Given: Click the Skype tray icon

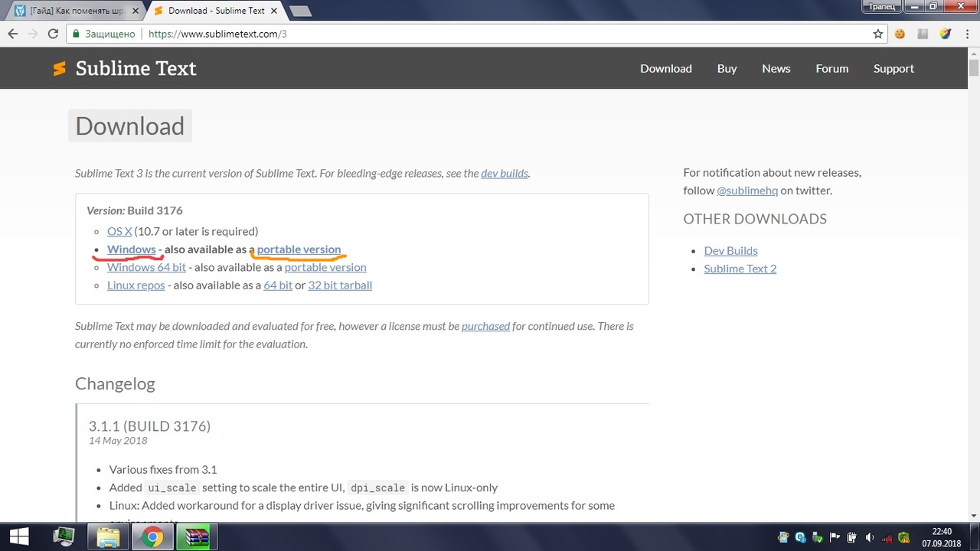Looking at the screenshot, I should tap(800, 537).
